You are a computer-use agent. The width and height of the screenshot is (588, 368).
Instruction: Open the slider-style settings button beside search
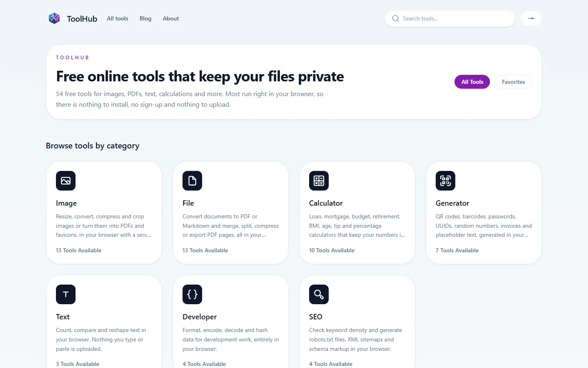531,18
